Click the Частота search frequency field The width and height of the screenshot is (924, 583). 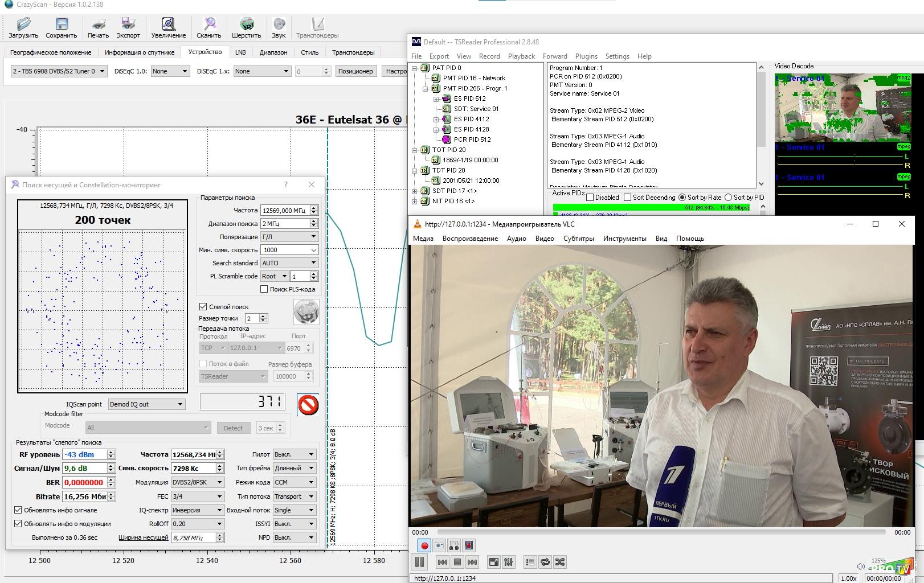point(284,211)
